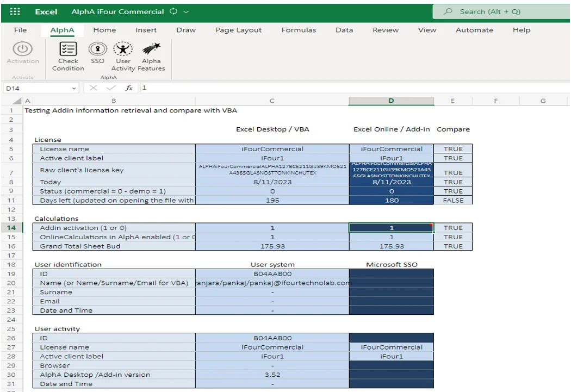Click the Excel app name
Screen dimensions: 571x392
(46, 11)
